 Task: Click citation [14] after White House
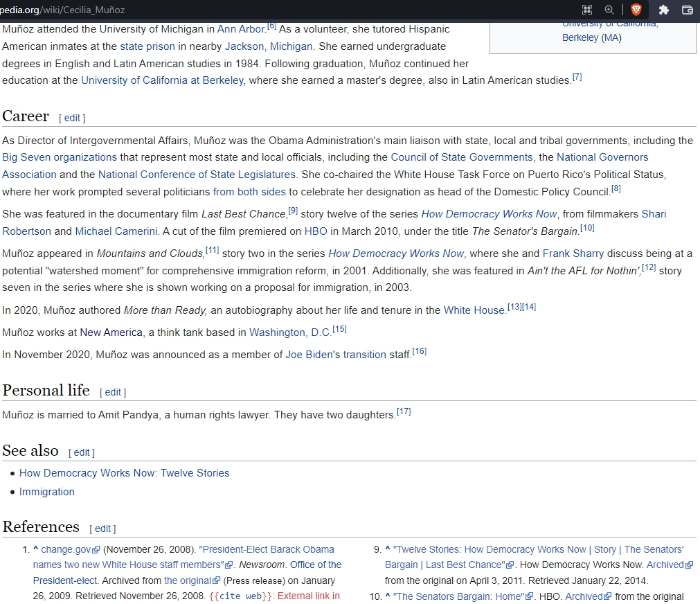529,307
